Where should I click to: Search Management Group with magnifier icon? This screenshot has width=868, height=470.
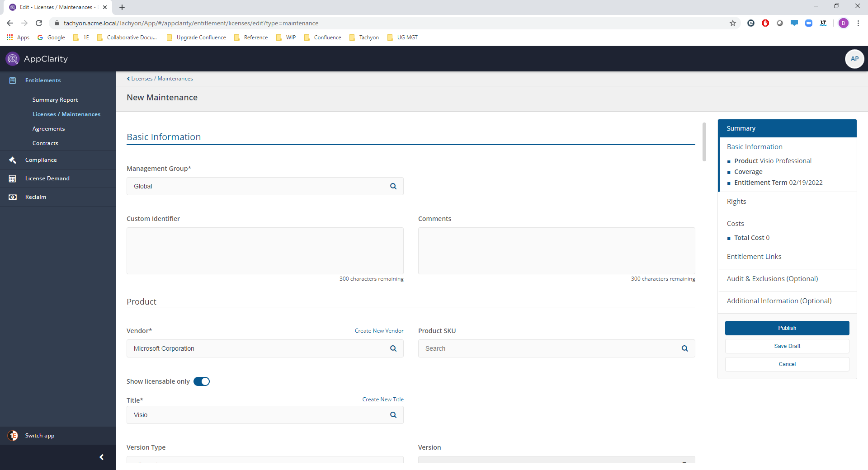393,186
